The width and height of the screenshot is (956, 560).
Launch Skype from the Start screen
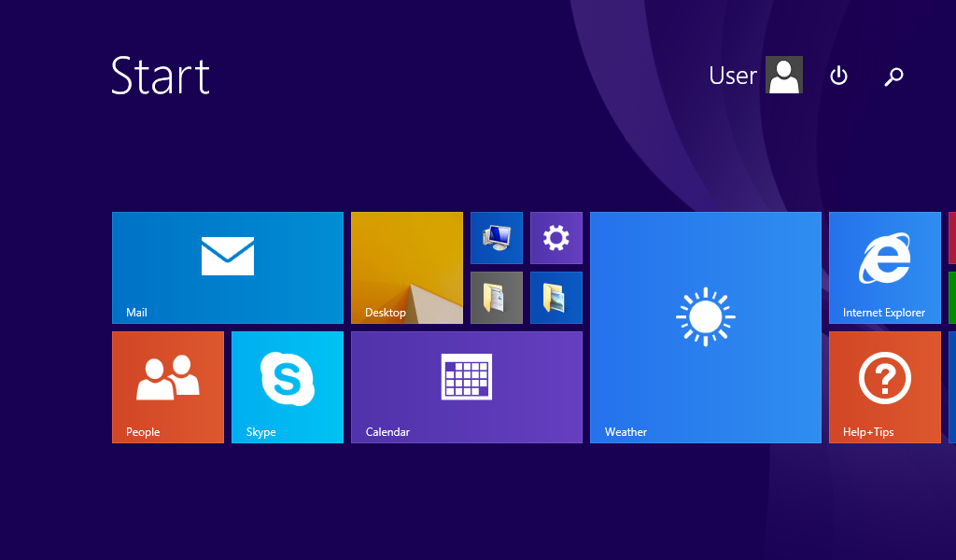[288, 387]
